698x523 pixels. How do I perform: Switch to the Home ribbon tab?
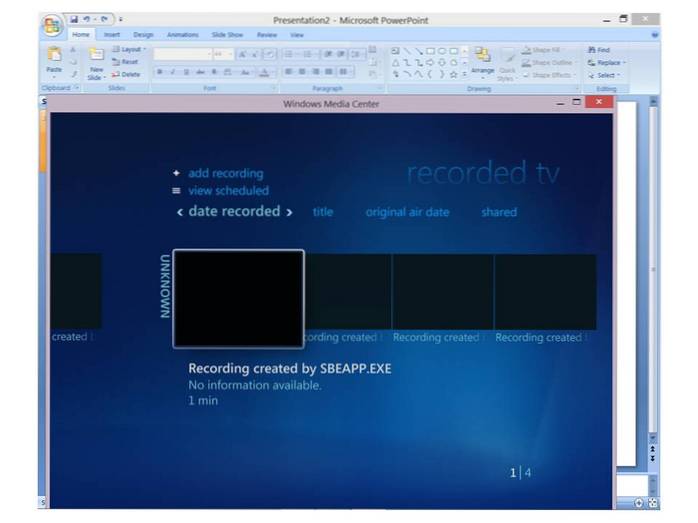[81, 34]
